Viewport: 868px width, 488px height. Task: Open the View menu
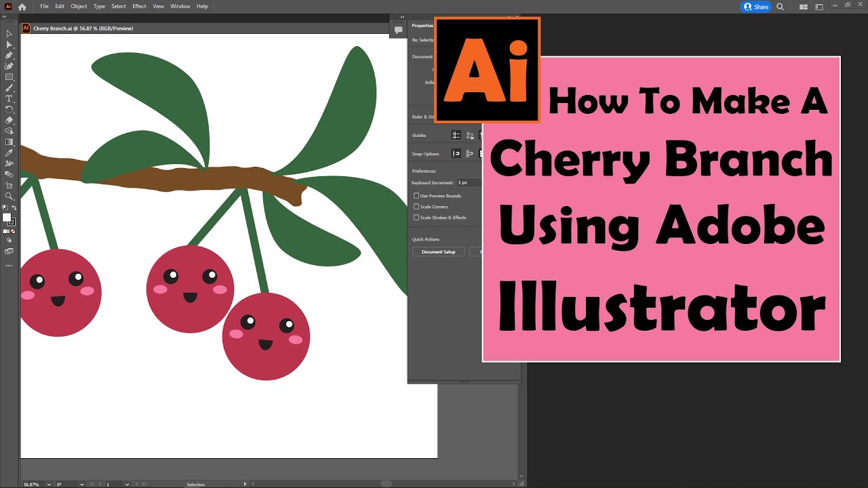[x=158, y=6]
